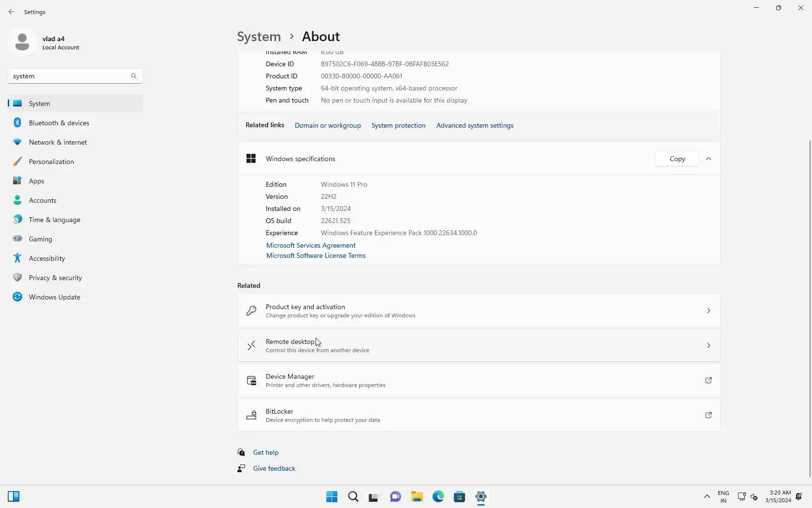The height and width of the screenshot is (508, 812).
Task: Select the Product ID value text
Action: [362, 76]
